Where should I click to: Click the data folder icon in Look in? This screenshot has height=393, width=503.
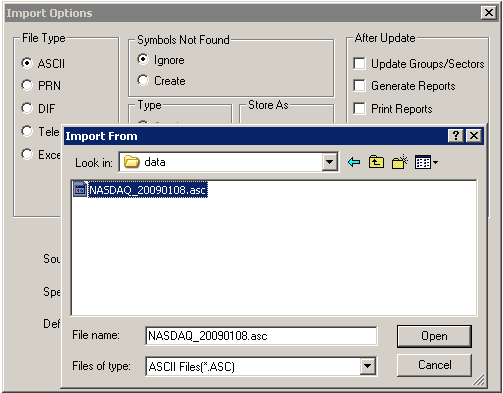[x=132, y=162]
